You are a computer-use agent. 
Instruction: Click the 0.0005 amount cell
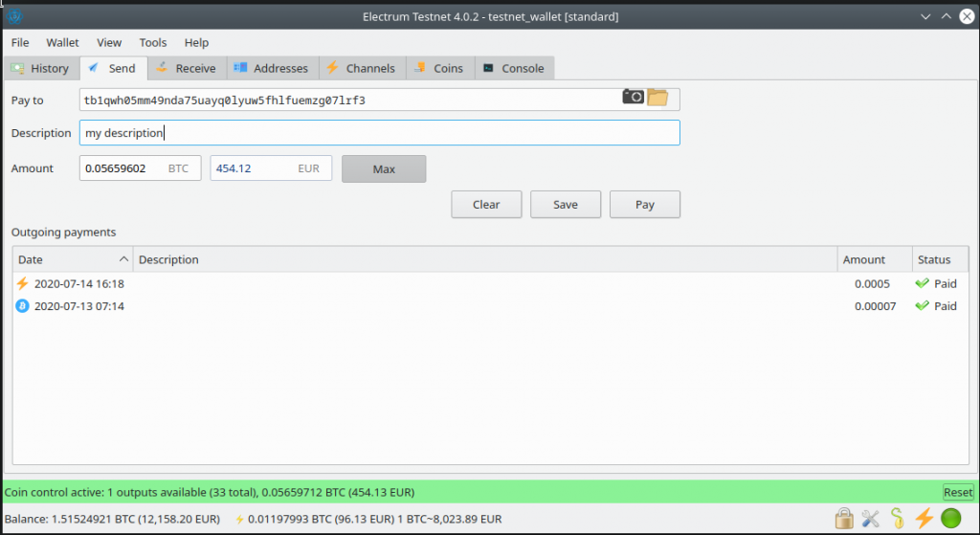[x=872, y=283]
